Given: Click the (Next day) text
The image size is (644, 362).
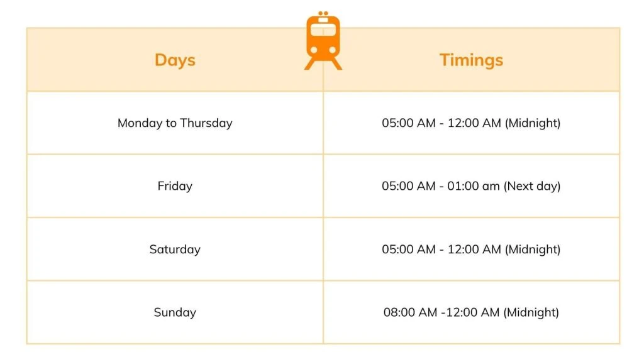Looking at the screenshot, I should click(x=532, y=186).
